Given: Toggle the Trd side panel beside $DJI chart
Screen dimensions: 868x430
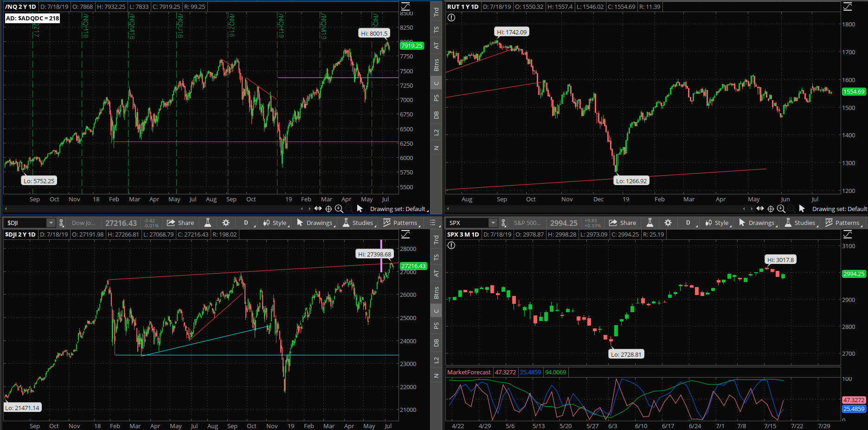Looking at the screenshot, I should pyautogui.click(x=436, y=240).
